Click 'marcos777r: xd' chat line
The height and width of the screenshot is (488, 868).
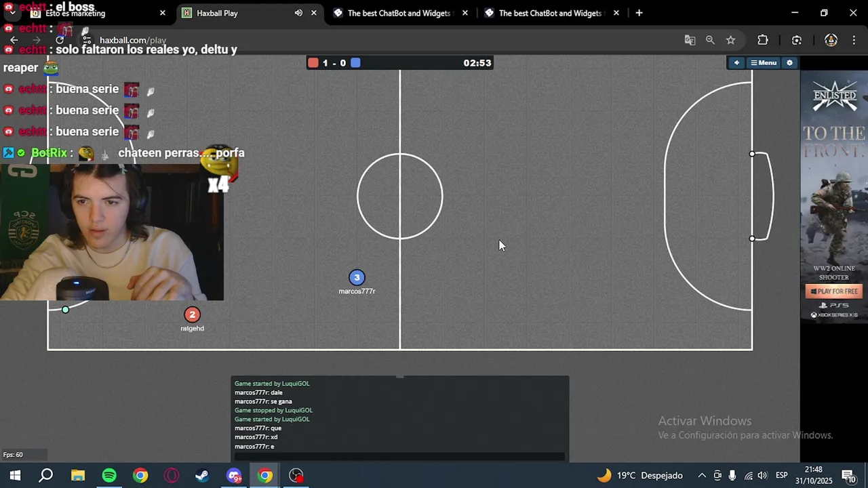(256, 437)
